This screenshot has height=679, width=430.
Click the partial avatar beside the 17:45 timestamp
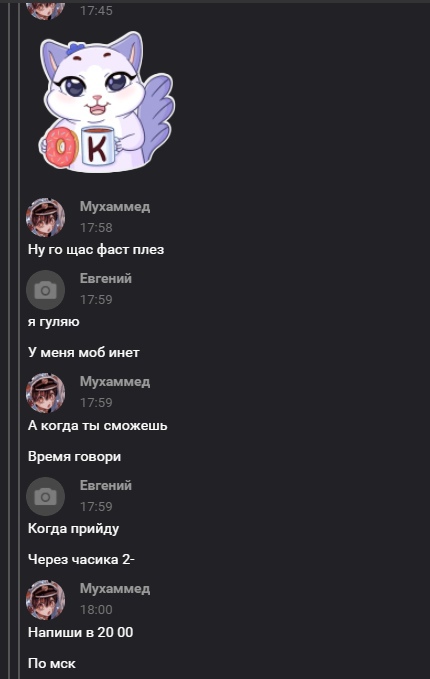pos(45,10)
